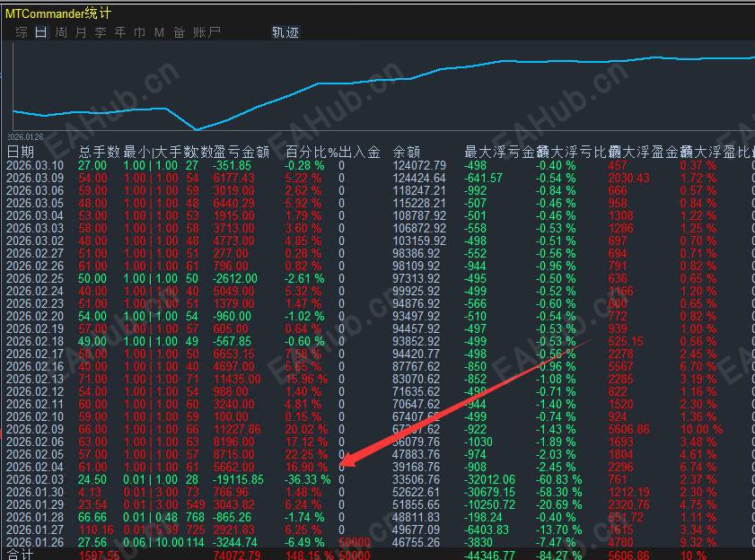Click the floating profit value 2030.43

(628, 179)
